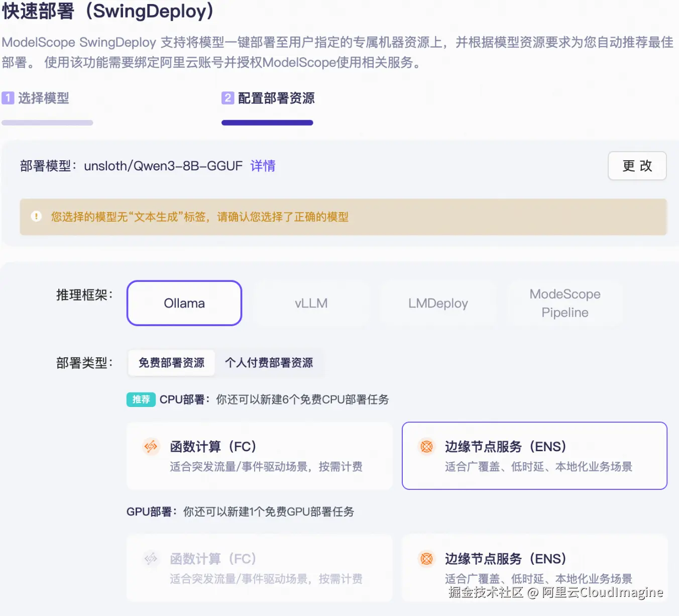679x616 pixels.
Task: Click the 快速部署 (SwingDeploy) heading
Action: click(108, 11)
